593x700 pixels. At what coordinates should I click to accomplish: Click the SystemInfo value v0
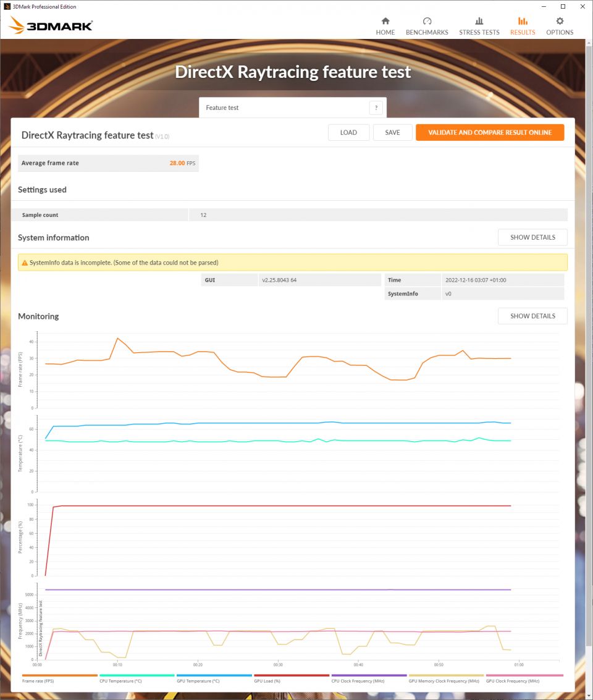coord(448,293)
